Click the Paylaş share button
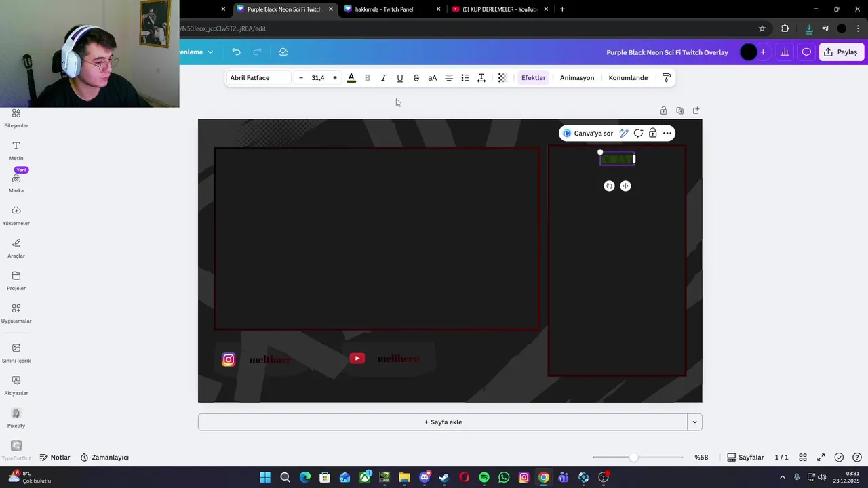The image size is (868, 488). pos(841,52)
